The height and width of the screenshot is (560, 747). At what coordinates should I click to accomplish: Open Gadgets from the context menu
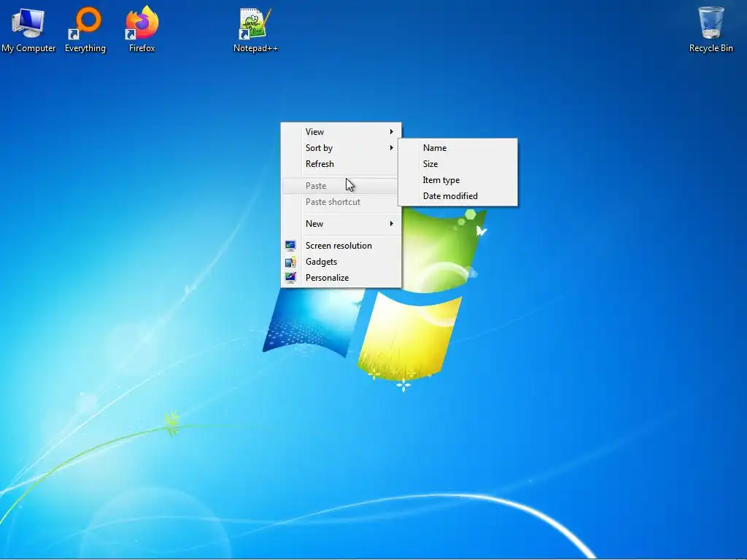tap(341, 262)
